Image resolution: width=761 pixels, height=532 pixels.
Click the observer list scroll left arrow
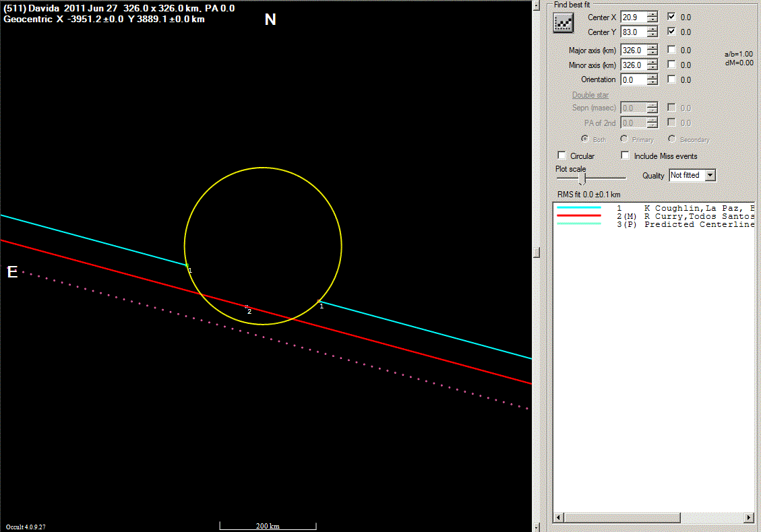pyautogui.click(x=559, y=517)
